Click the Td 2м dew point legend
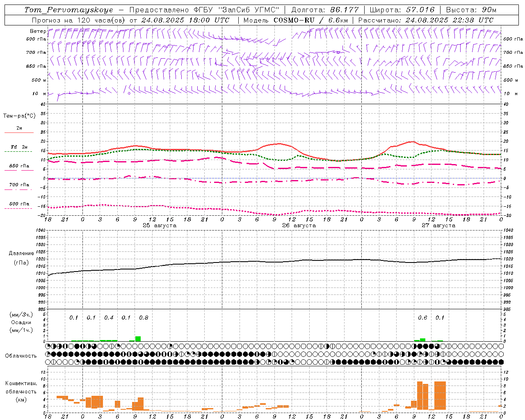The width and height of the screenshot is (525, 420). 19,147
